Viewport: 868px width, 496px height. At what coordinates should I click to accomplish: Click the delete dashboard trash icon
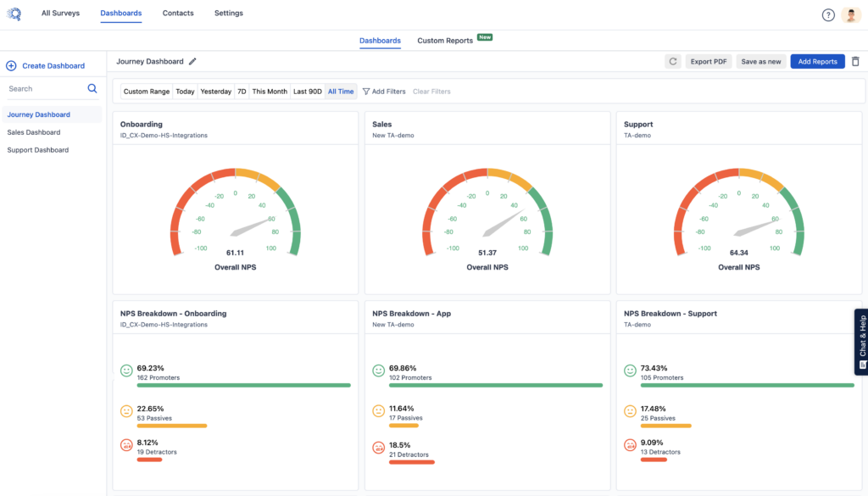tap(856, 62)
